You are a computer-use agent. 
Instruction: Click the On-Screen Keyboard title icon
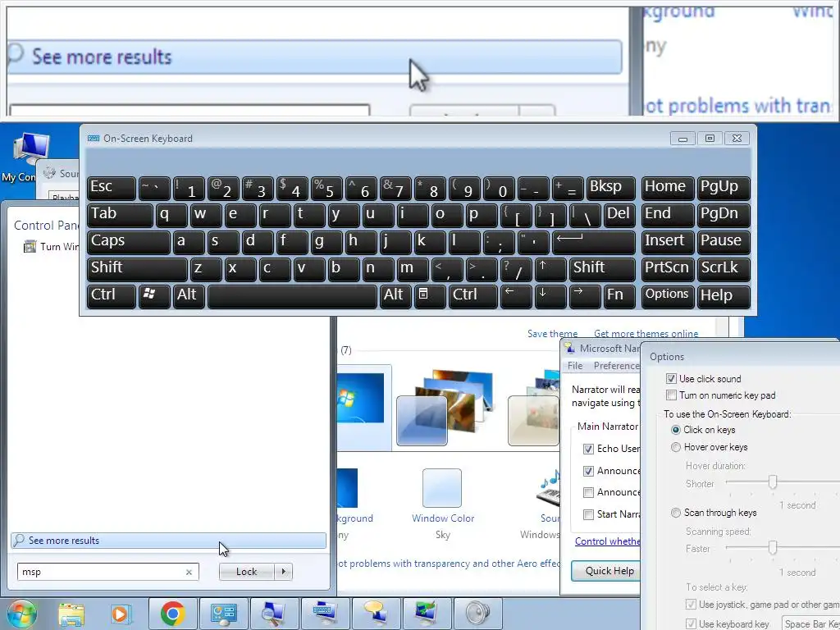click(94, 138)
